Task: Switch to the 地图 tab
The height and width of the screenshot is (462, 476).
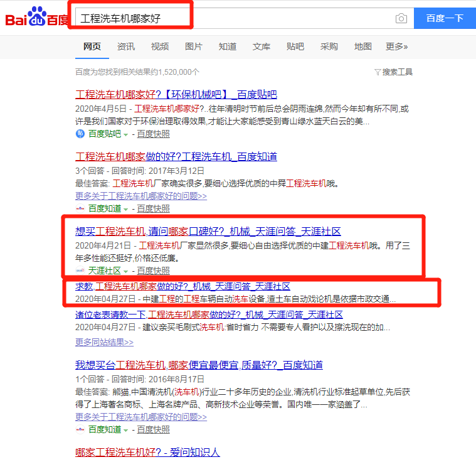Action: (362, 46)
